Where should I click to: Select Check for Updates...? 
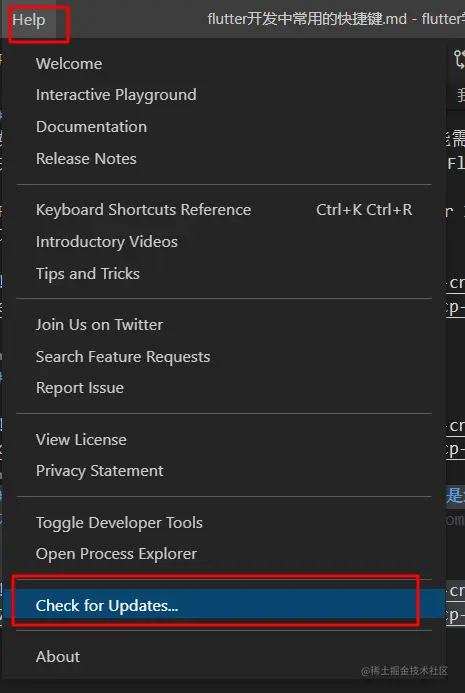[224, 605]
